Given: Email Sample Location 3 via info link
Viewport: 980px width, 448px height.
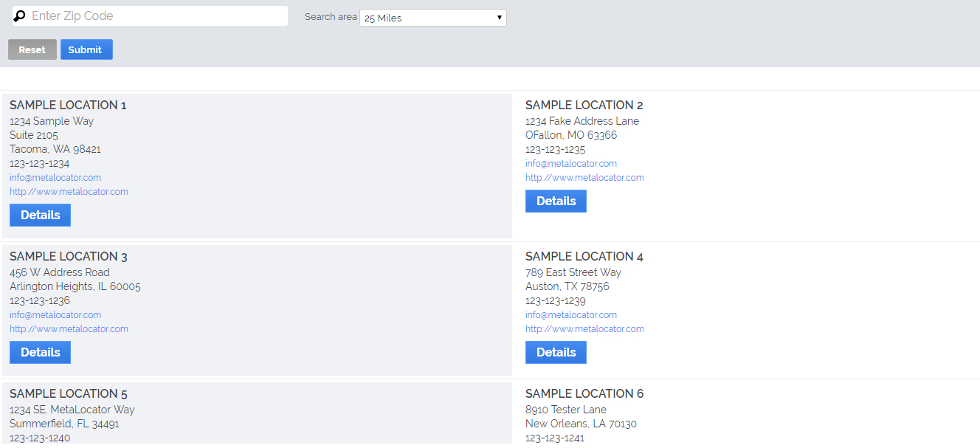Looking at the screenshot, I should 55,315.
